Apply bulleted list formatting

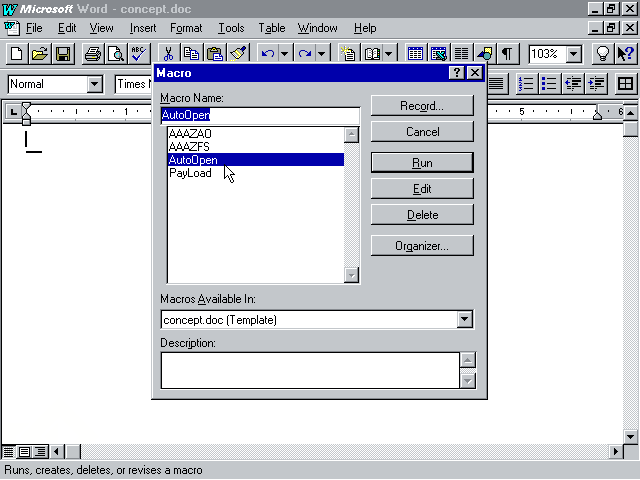(549, 84)
